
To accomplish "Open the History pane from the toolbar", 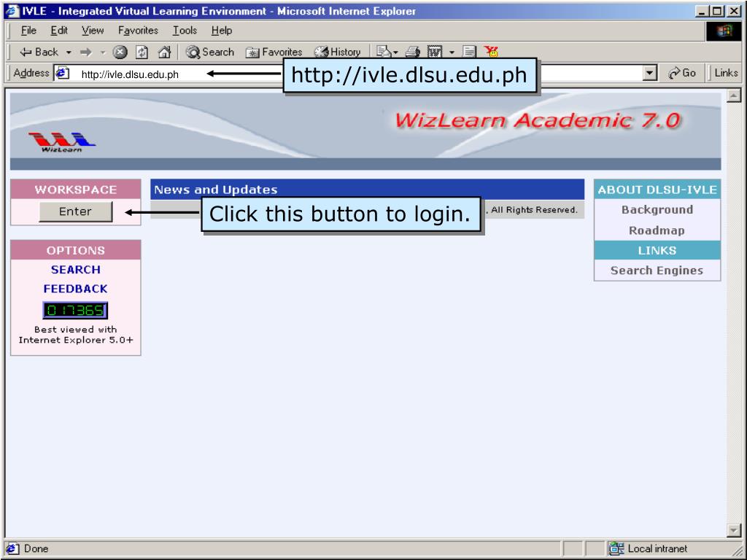I will [x=337, y=52].
